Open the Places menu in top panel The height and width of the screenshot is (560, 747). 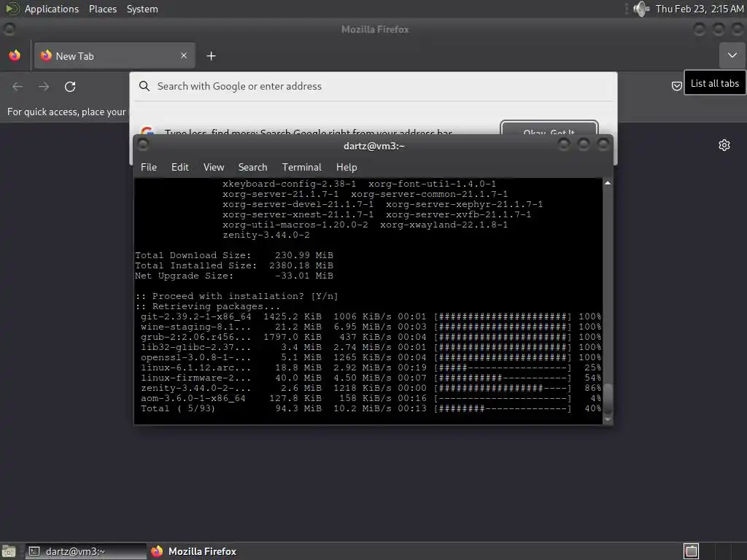click(x=102, y=9)
